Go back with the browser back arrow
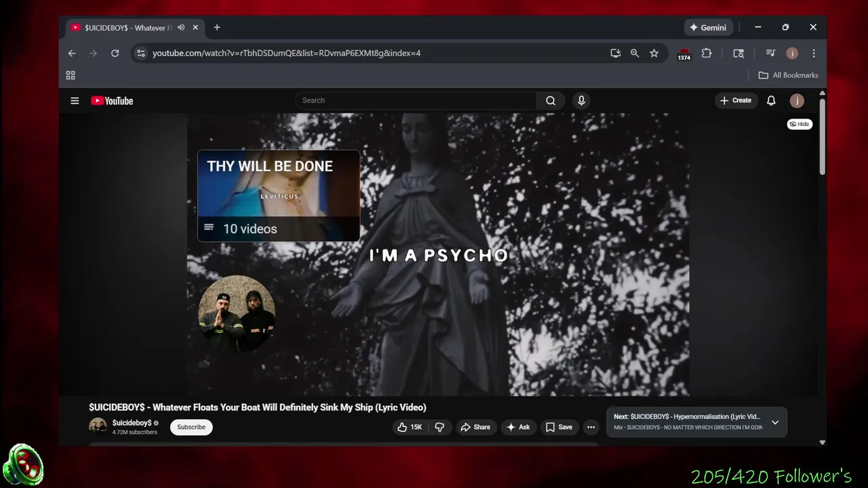Screen dimensions: 868x488 point(72,53)
